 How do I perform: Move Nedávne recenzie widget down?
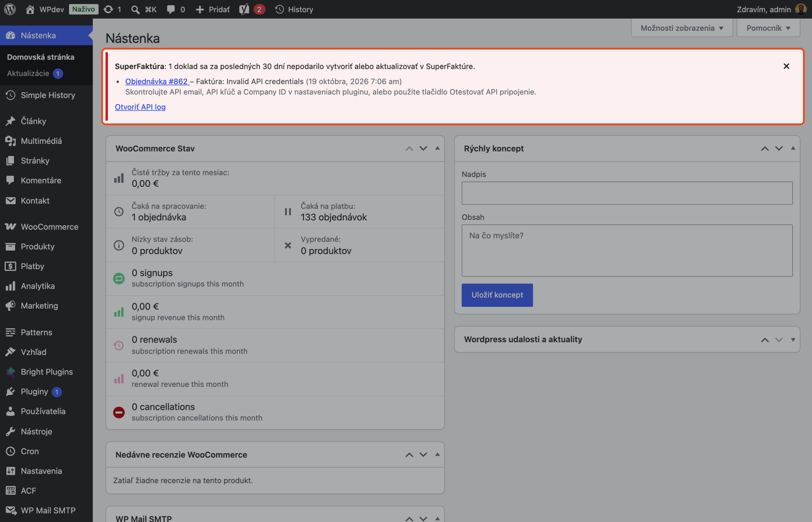[423, 454]
